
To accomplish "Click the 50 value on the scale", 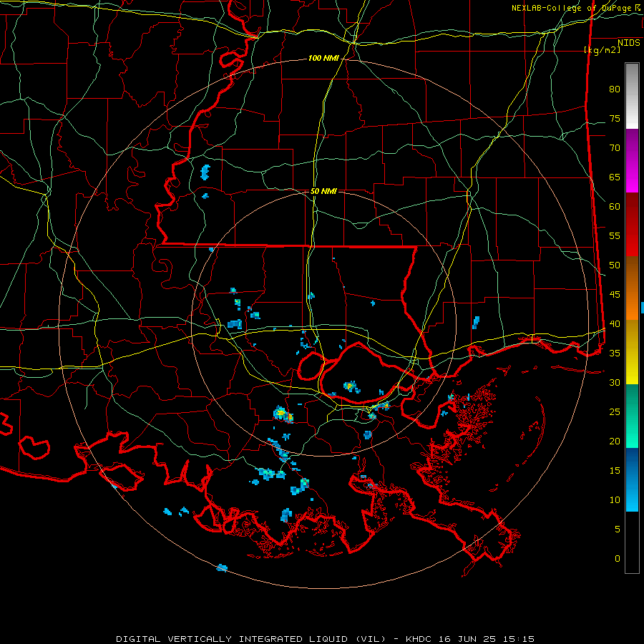I will pos(615,265).
